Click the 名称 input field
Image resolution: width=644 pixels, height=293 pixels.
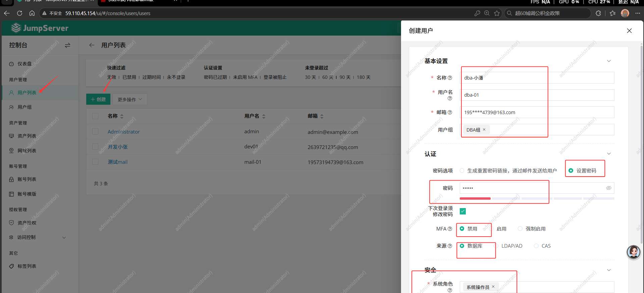coord(537,78)
